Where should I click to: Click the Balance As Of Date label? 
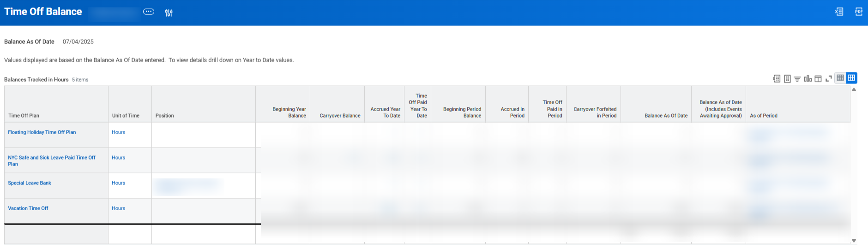pyautogui.click(x=29, y=41)
